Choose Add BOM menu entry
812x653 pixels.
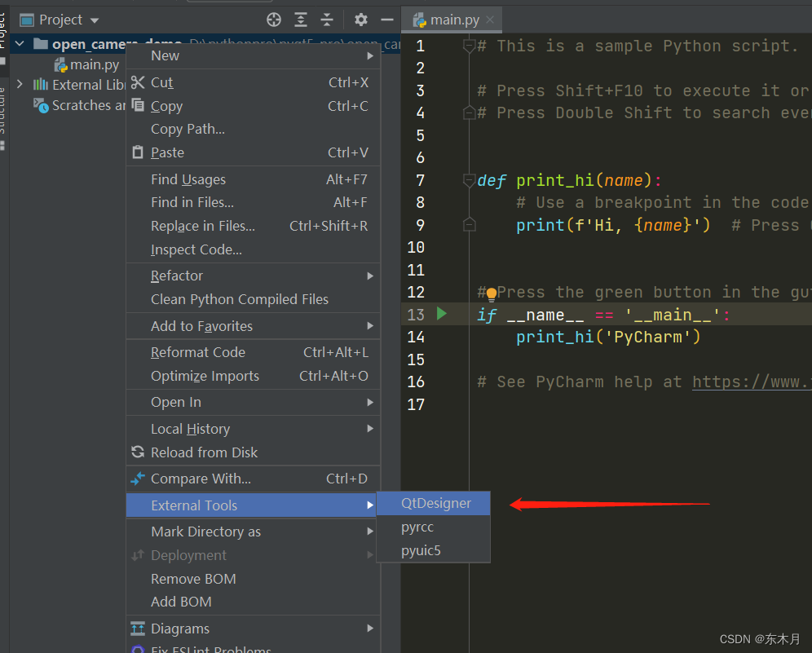[254, 602]
